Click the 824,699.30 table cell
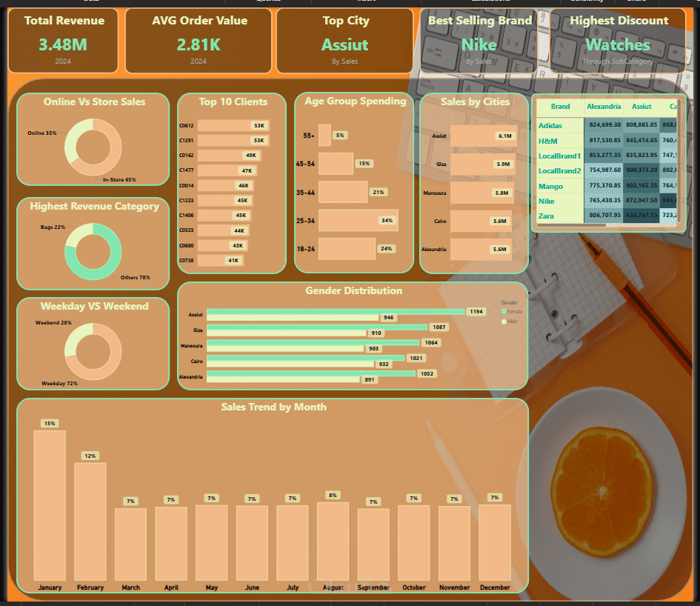The image size is (700, 606). coord(604,124)
